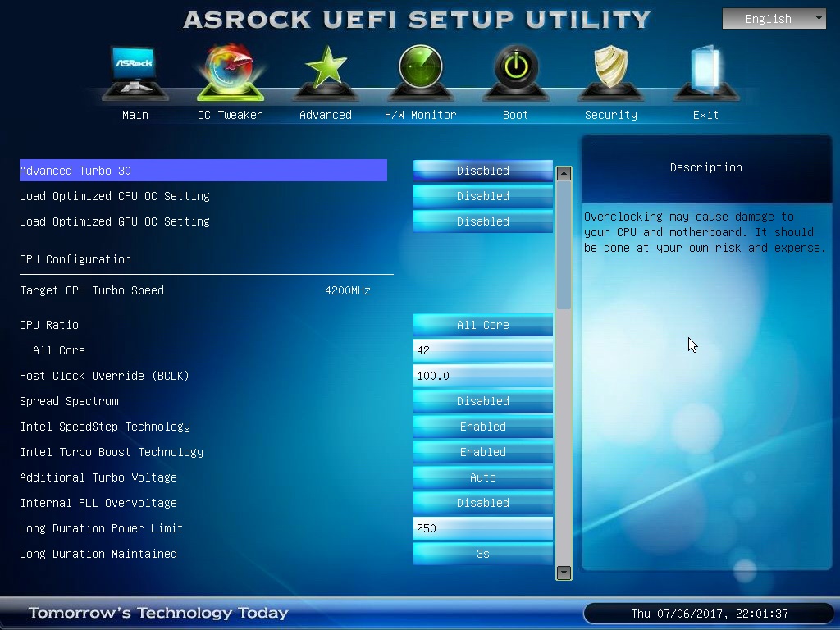Viewport: 840px width, 630px height.
Task: Click the Target CPU Turbo Speed label
Action: (92, 290)
